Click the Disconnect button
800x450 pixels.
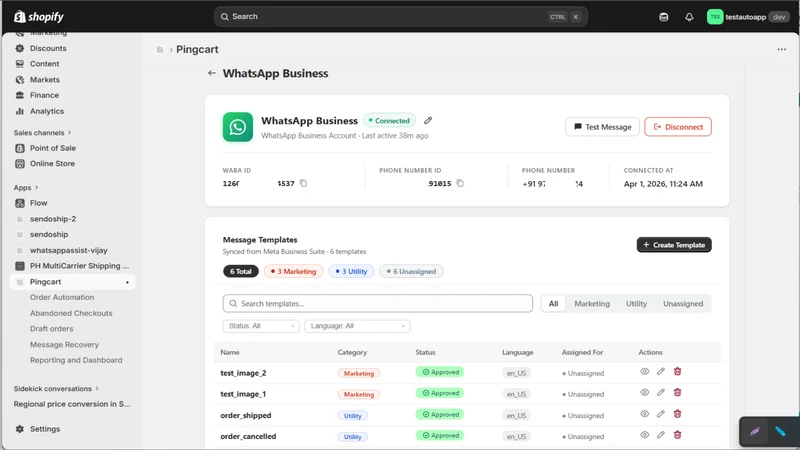click(678, 127)
